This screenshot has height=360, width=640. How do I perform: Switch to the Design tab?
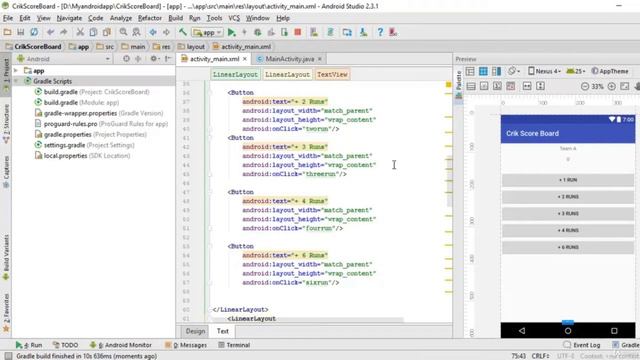[x=196, y=331]
